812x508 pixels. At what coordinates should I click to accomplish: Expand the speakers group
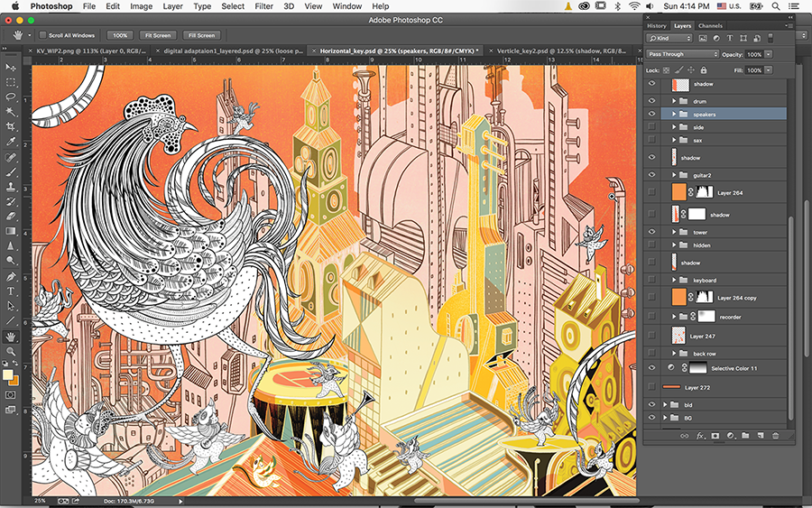(x=674, y=114)
